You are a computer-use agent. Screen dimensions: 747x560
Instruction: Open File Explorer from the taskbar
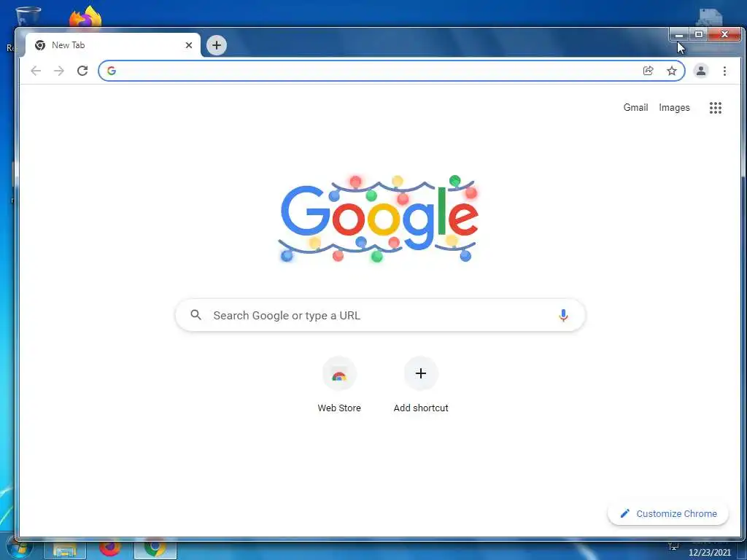click(x=65, y=550)
